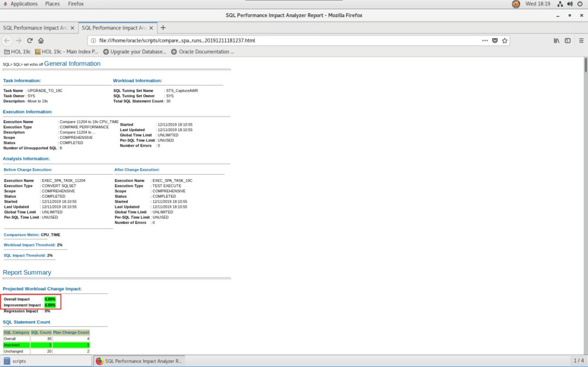Click the SQL Category column header
Viewport: 588px width, 367px height.
click(x=16, y=333)
